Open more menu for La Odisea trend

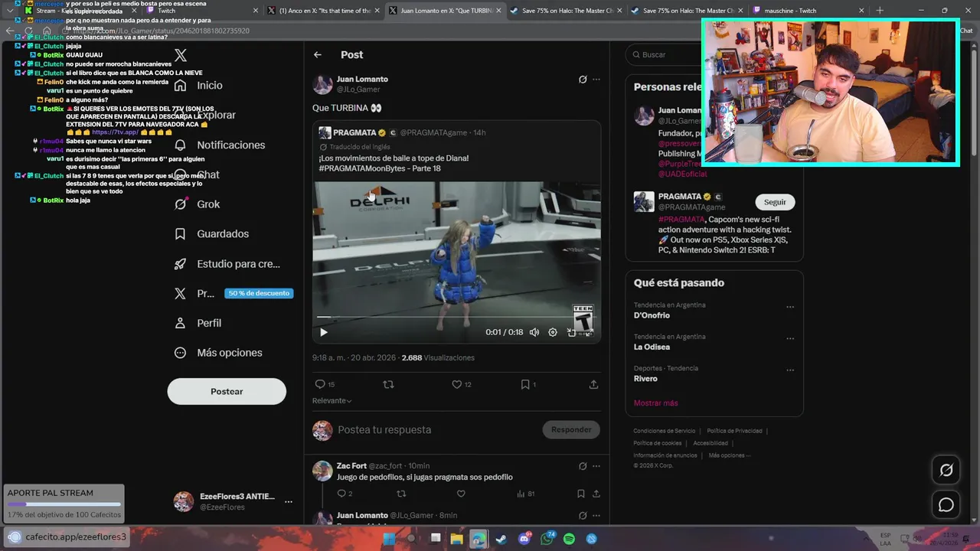(790, 338)
